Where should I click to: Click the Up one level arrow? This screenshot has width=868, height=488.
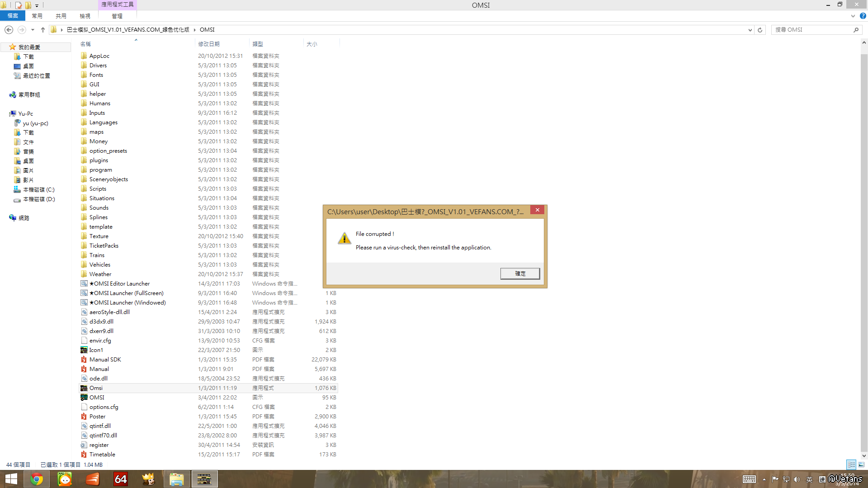[x=43, y=30]
